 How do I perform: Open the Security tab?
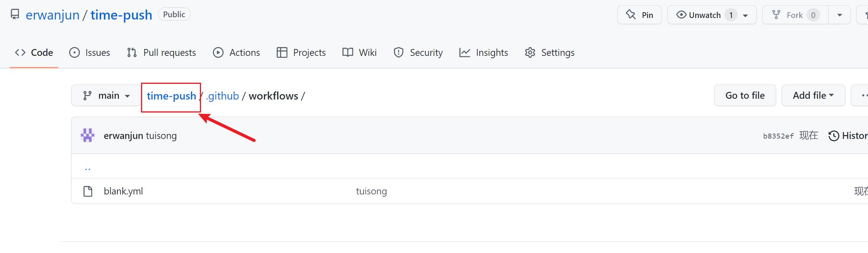pos(418,52)
